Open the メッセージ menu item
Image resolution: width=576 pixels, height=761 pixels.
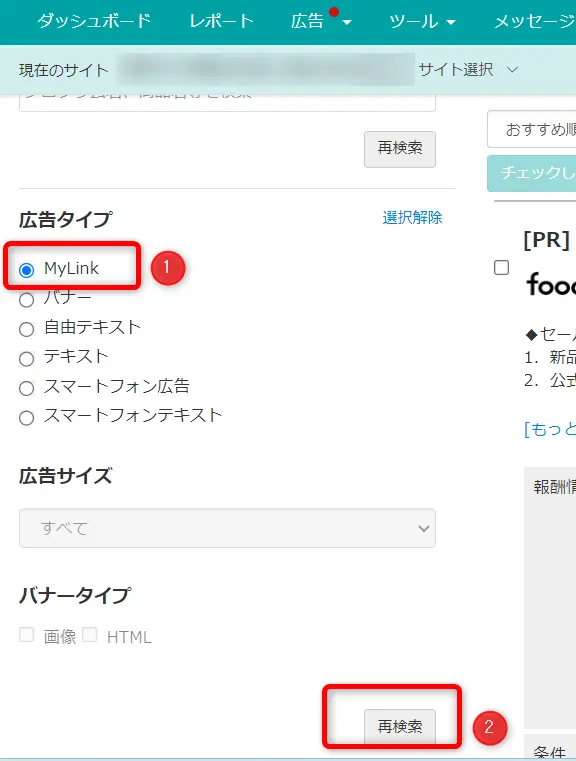point(535,21)
